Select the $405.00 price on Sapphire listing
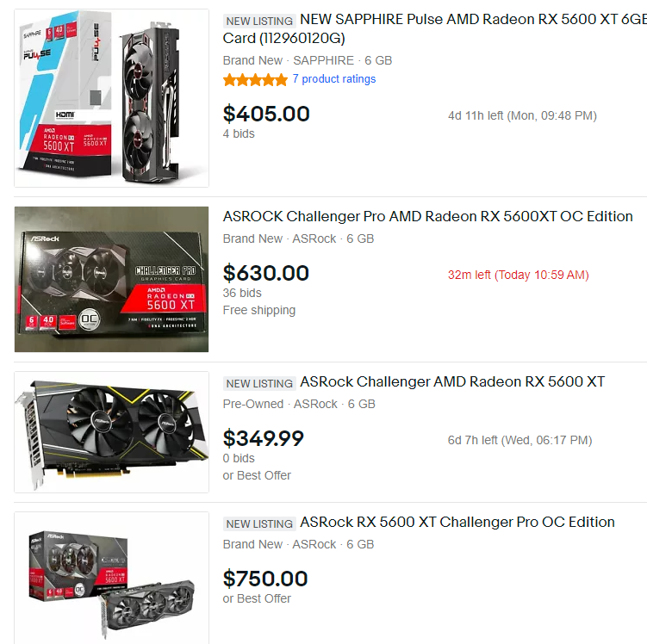Viewport: 647px width, 644px height. tap(266, 114)
